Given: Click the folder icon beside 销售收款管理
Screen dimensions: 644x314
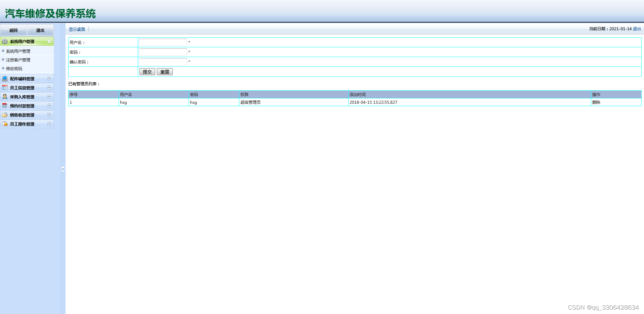Looking at the screenshot, I should click(x=5, y=115).
